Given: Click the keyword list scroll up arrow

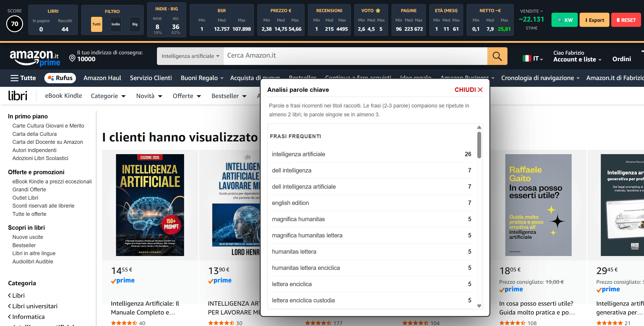Looking at the screenshot, I should coord(479,127).
